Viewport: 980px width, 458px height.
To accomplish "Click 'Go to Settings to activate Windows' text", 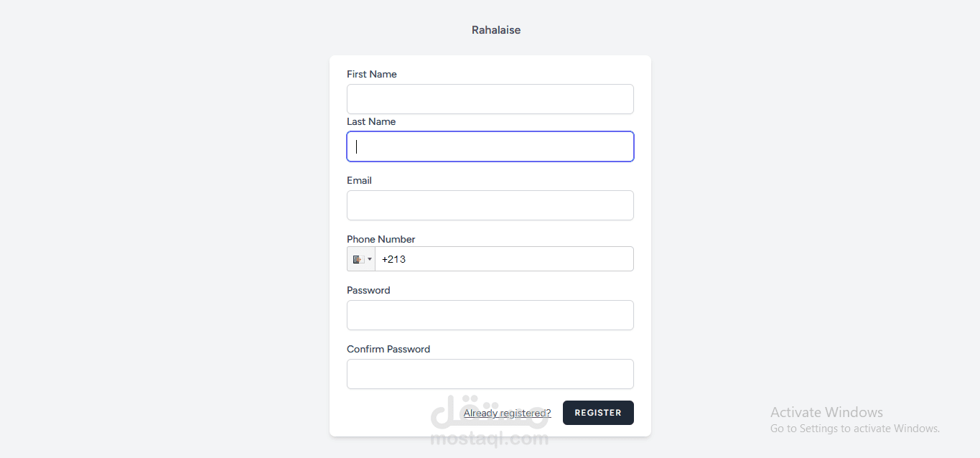I will pyautogui.click(x=854, y=429).
